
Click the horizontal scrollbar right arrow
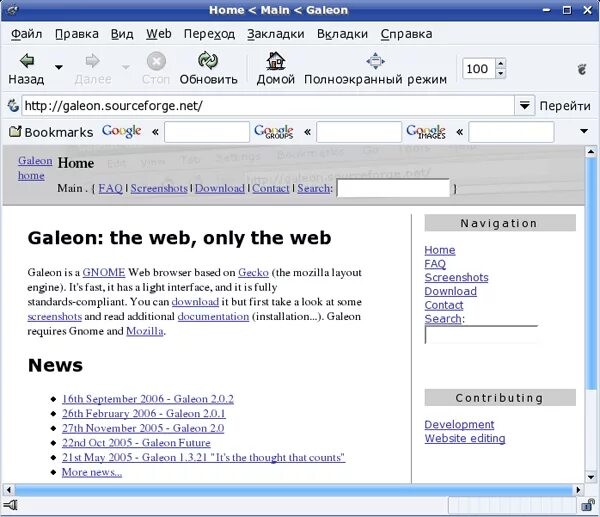[578, 489]
